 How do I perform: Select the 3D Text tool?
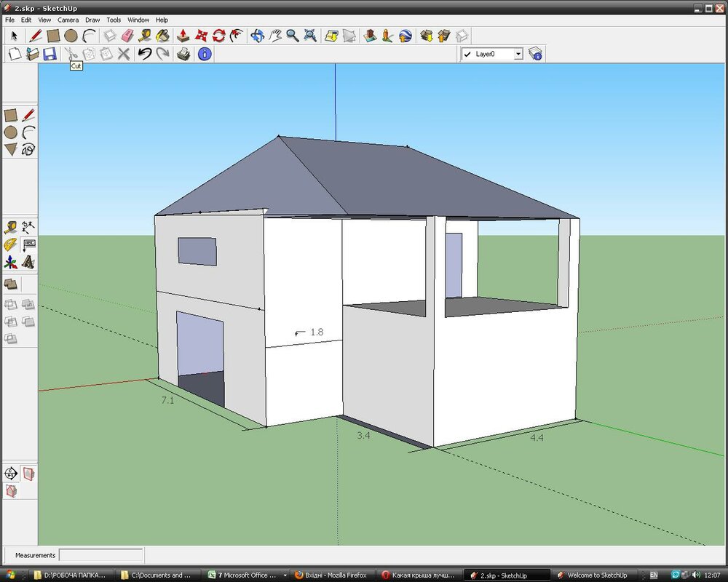pos(28,262)
